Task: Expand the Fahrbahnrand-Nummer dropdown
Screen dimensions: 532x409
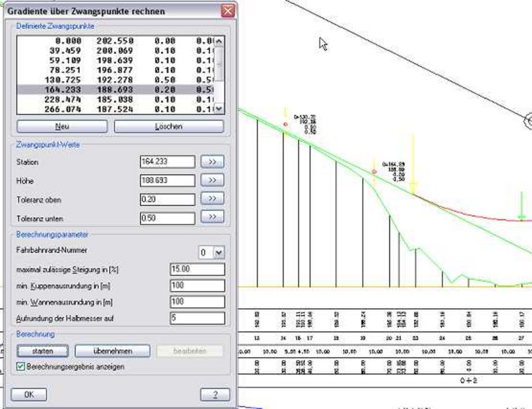Action: (x=218, y=252)
